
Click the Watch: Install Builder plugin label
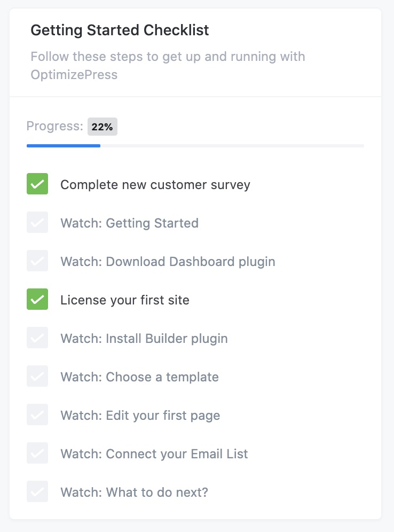coord(144,338)
